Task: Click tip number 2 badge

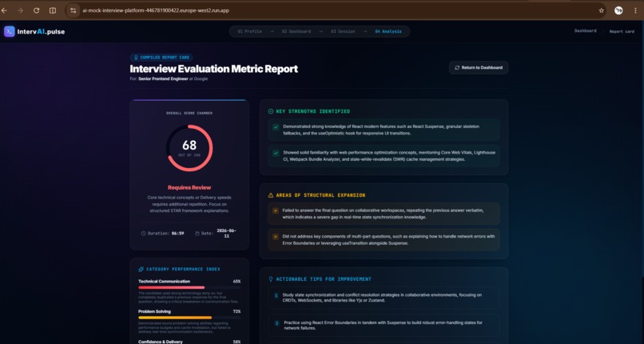Action: [276, 323]
